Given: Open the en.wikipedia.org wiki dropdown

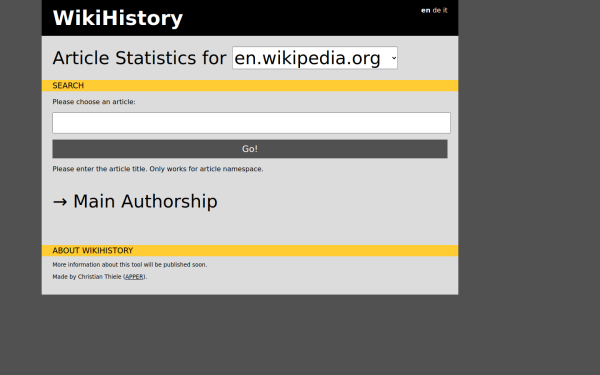Looking at the screenshot, I should tap(315, 58).
